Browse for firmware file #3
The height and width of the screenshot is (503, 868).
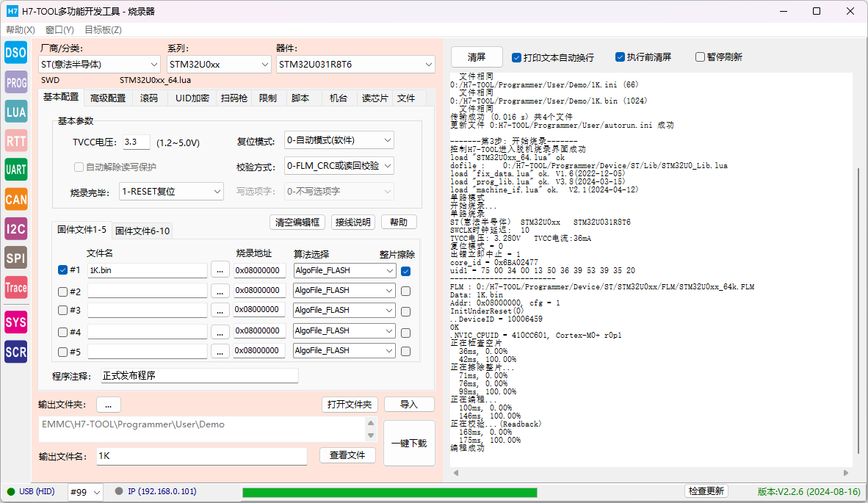tap(220, 311)
